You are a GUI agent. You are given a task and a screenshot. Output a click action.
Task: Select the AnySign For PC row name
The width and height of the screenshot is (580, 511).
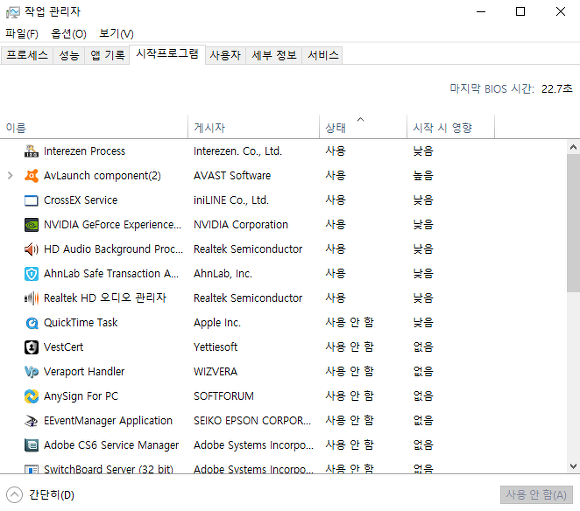(x=81, y=396)
